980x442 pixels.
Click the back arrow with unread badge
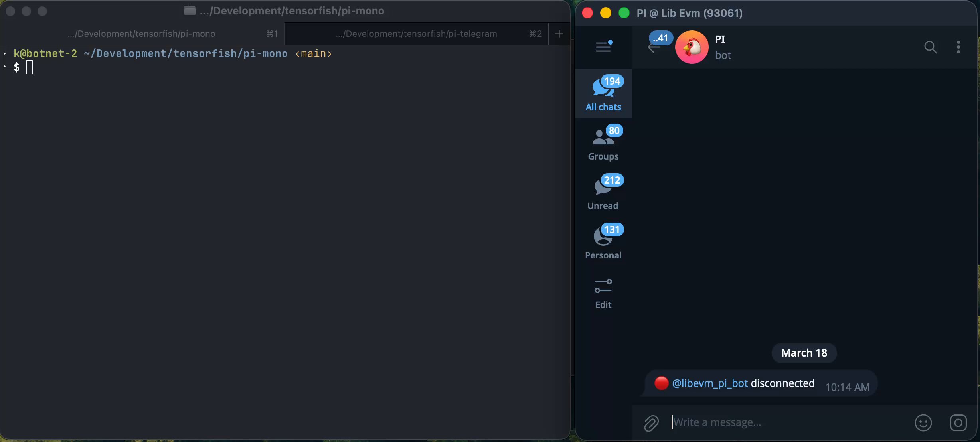(x=654, y=47)
